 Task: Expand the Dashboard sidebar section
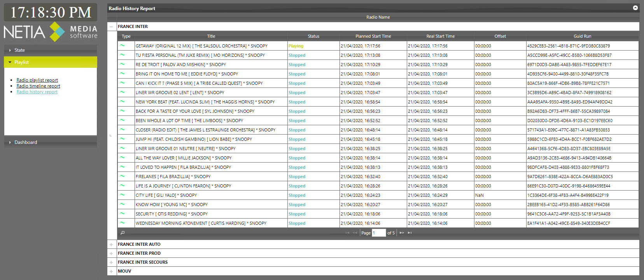click(51, 142)
